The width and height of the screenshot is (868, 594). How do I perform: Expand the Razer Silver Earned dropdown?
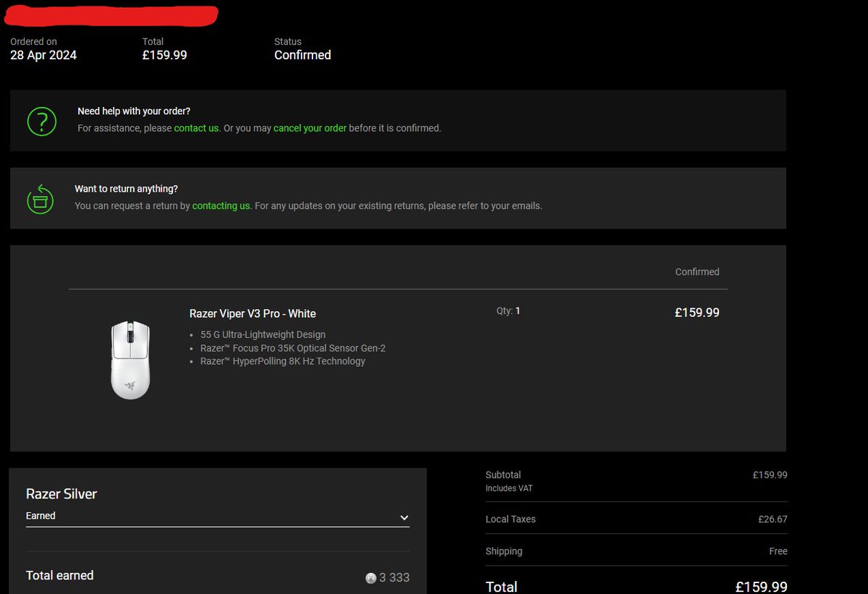[x=218, y=517]
